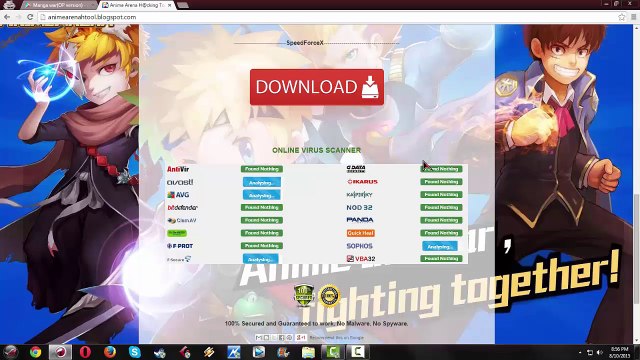Viewport: 640px width, 360px height.
Task: Click the green security shield badge
Action: pos(304,295)
